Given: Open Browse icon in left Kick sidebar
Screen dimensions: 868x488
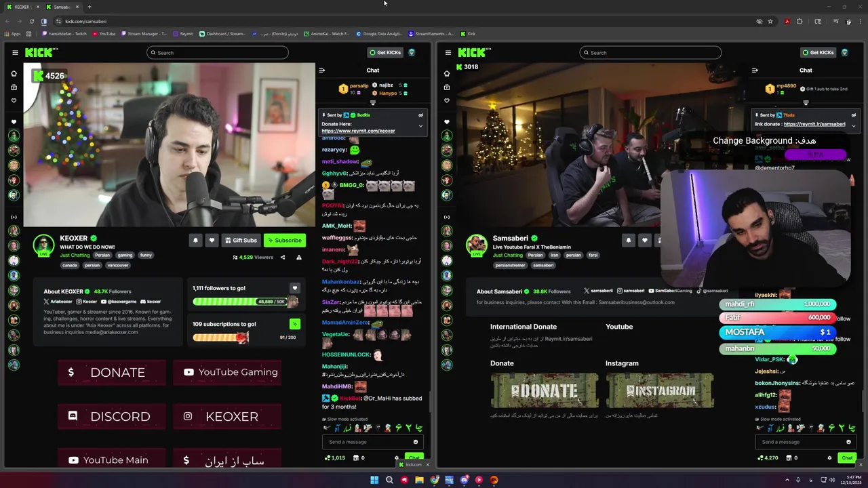Looking at the screenshot, I should pyautogui.click(x=14, y=87).
